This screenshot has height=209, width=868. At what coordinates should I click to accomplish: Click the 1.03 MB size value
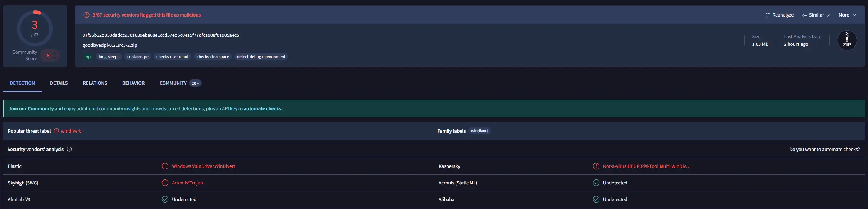coord(760,44)
